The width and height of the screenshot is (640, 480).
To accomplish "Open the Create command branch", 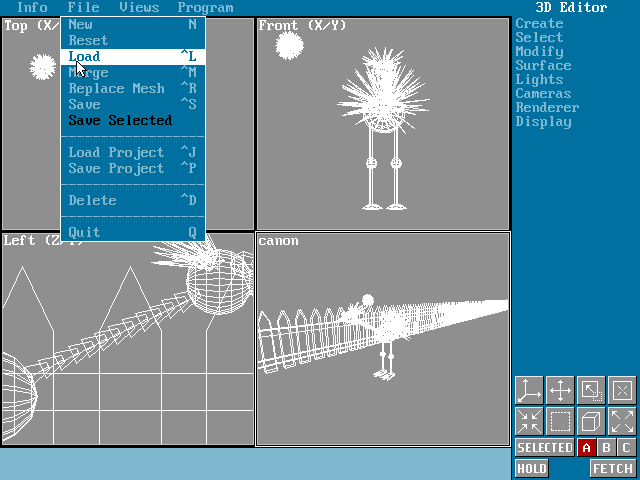I will click(x=539, y=24).
